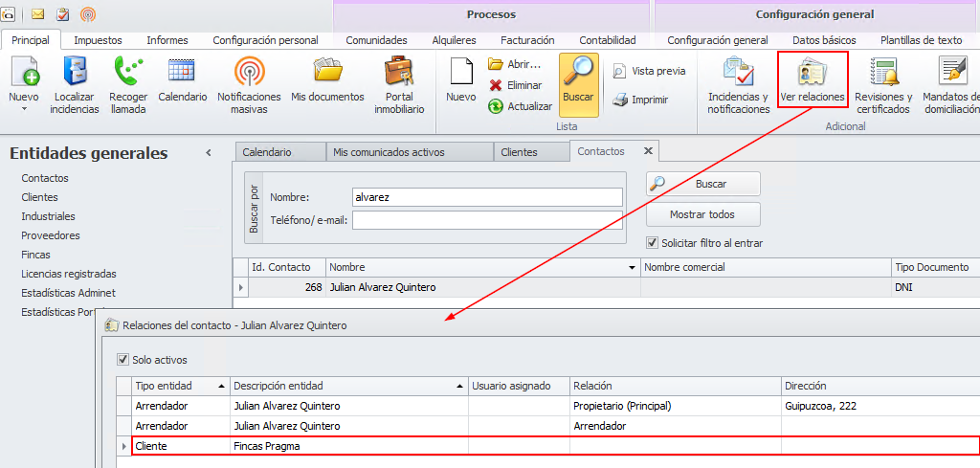Open Configuración personal tab

point(266,40)
